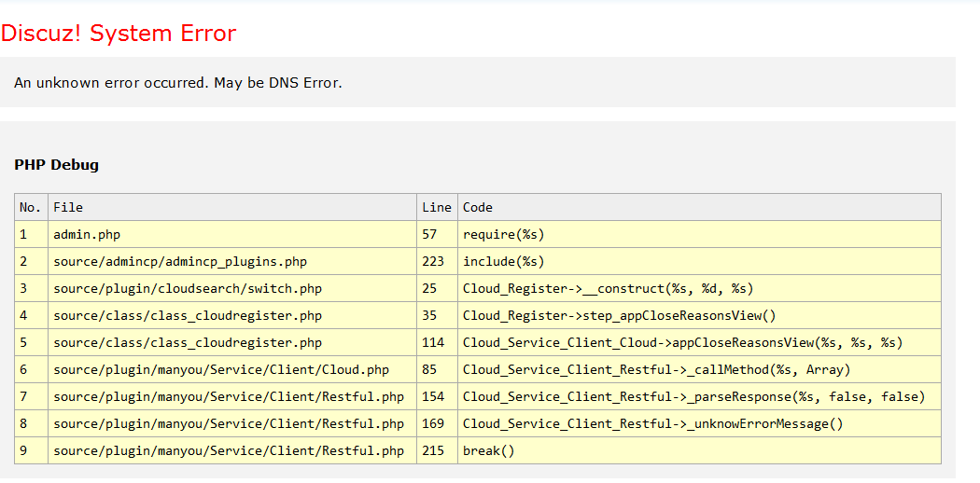Click '_parseResponse(%s, false, false)' code cell
980x483 pixels.
click(699, 397)
